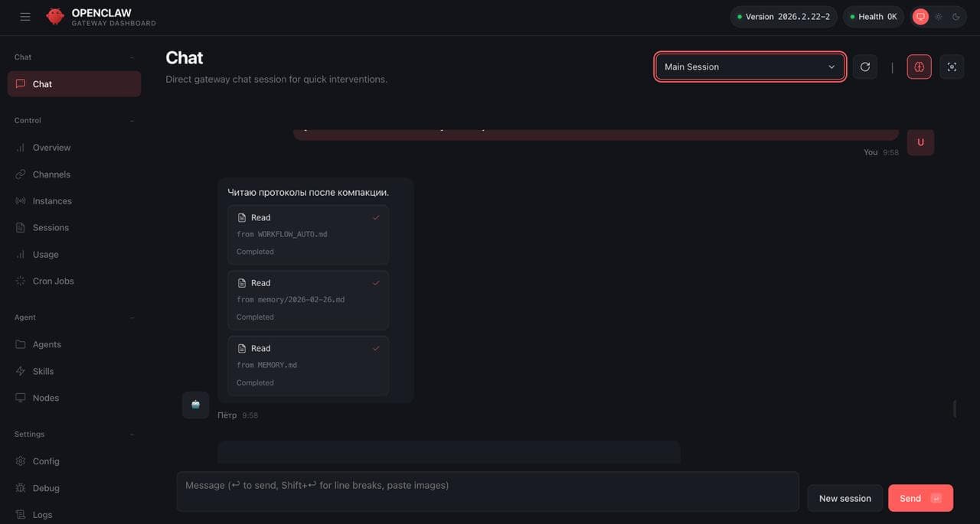Start a New session
The image size is (980, 524).
coord(844,498)
